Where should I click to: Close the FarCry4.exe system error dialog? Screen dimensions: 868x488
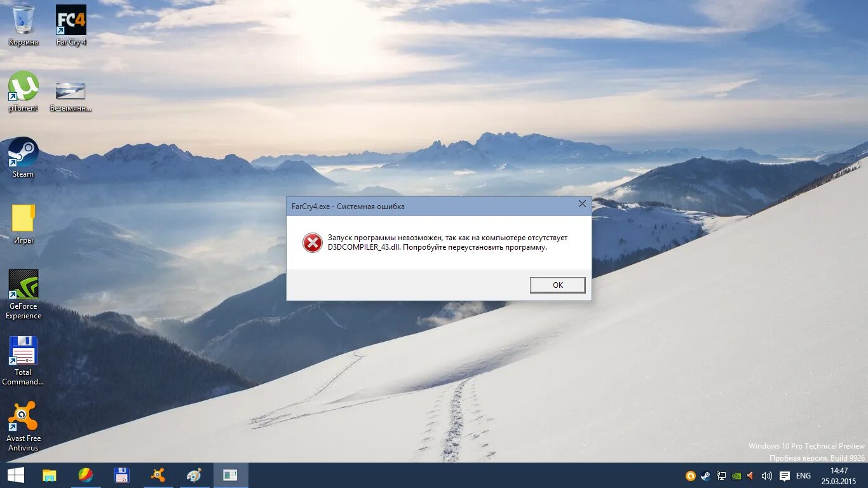pyautogui.click(x=582, y=205)
